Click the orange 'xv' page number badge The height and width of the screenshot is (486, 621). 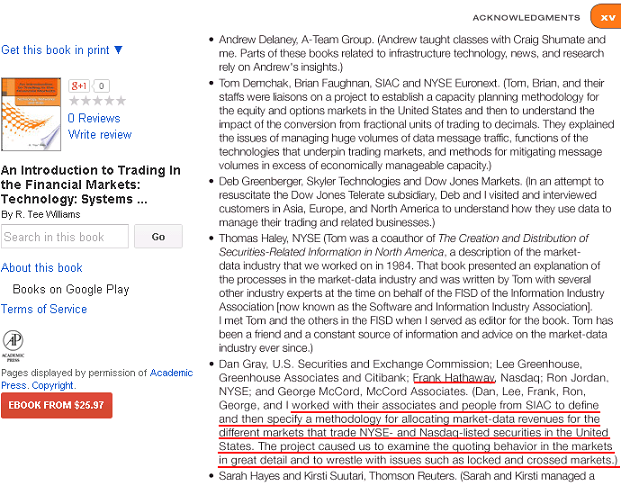[606, 17]
